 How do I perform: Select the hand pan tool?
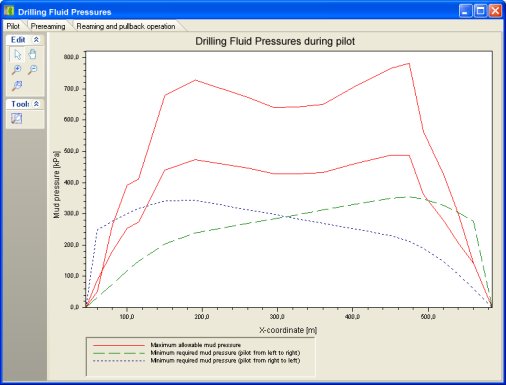click(x=32, y=54)
